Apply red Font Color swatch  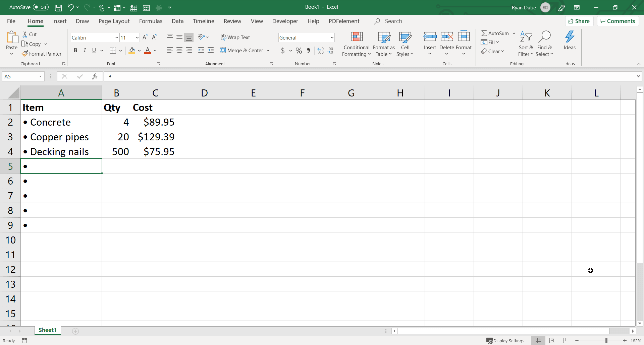coord(148,51)
